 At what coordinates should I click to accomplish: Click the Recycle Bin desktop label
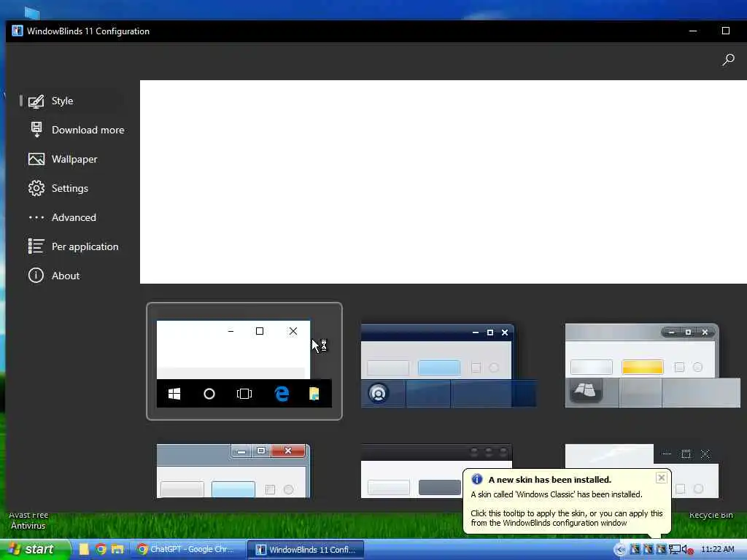pos(711,516)
